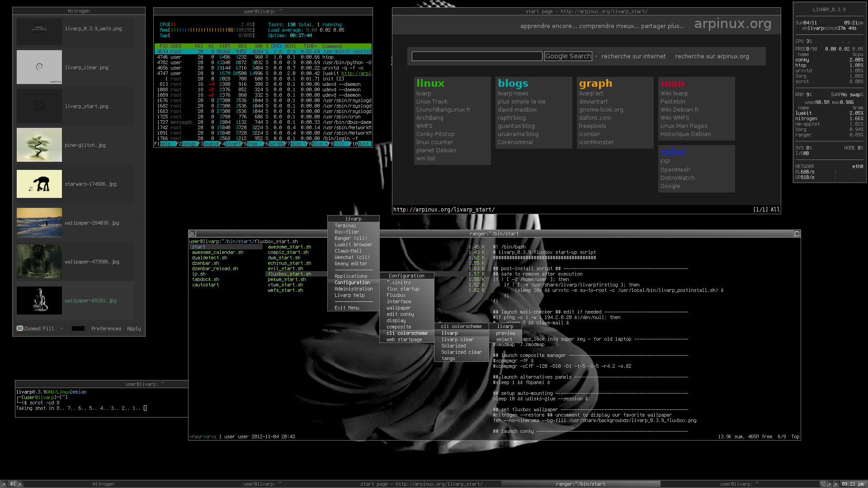The height and width of the screenshot is (488, 868).
Task: Switch to Nitrogen in taskbar
Action: point(103,484)
